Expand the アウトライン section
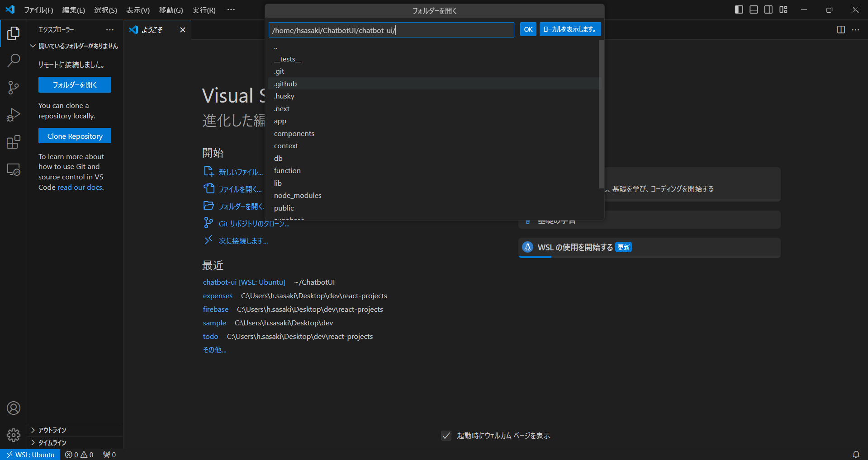 (x=74, y=430)
